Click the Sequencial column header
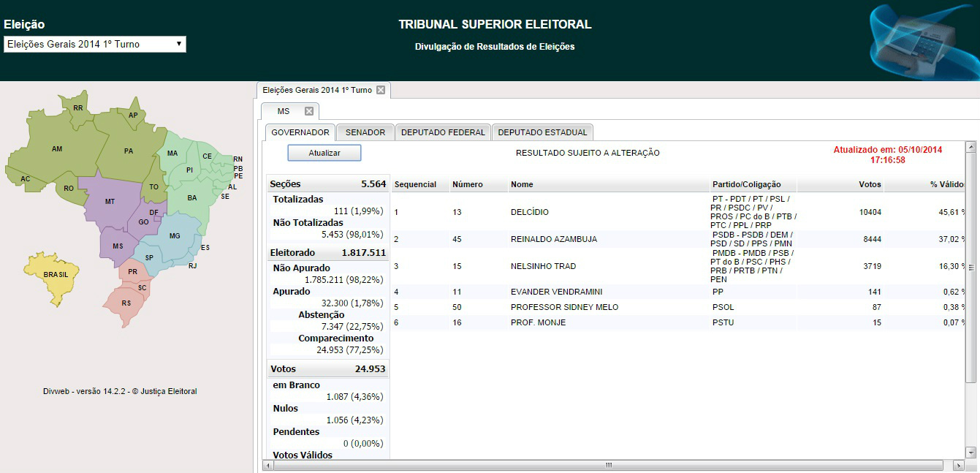 [415, 184]
